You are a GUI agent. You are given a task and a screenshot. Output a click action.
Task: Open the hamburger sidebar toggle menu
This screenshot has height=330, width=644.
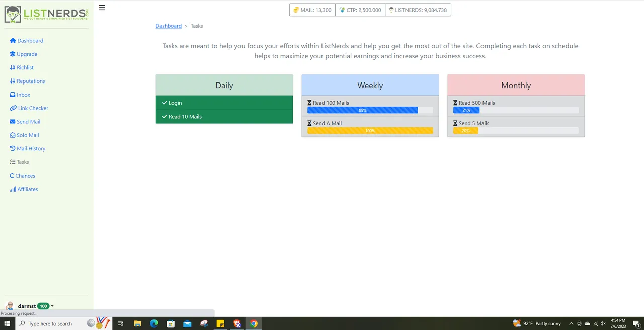[x=102, y=8]
